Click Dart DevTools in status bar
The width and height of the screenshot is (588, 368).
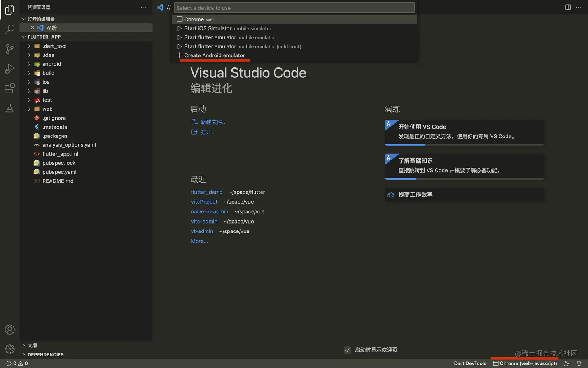coord(470,363)
